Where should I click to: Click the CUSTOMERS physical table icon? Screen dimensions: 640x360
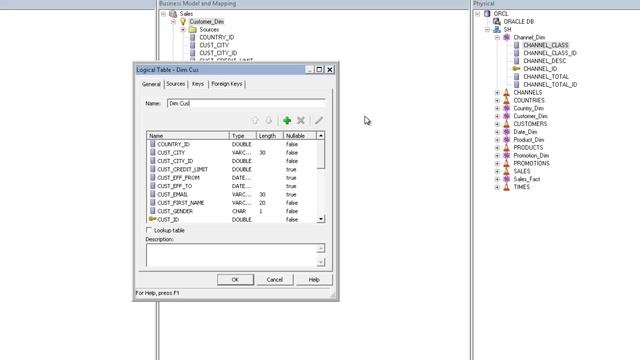coord(507,124)
